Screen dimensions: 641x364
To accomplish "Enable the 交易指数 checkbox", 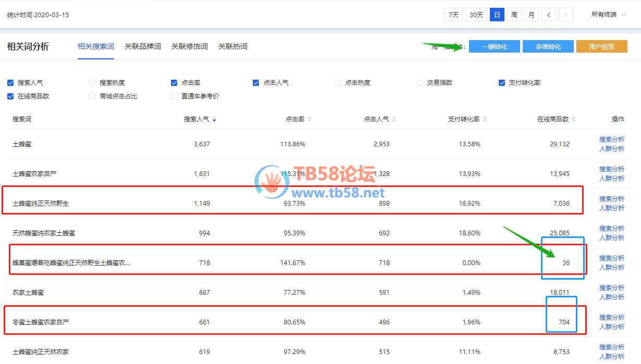I will click(420, 83).
